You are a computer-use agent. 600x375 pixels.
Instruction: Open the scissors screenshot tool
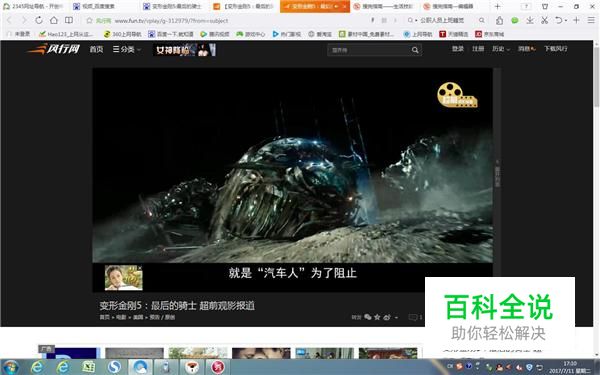[545, 21]
